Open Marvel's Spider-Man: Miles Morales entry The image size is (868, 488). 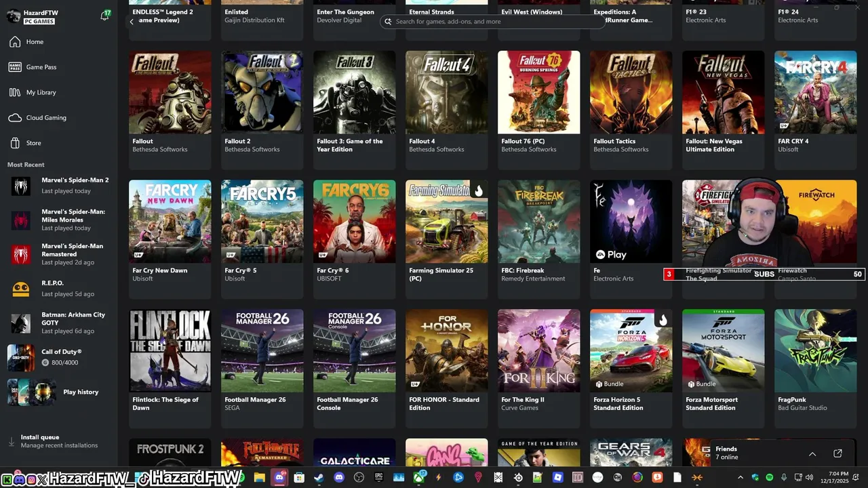point(58,220)
